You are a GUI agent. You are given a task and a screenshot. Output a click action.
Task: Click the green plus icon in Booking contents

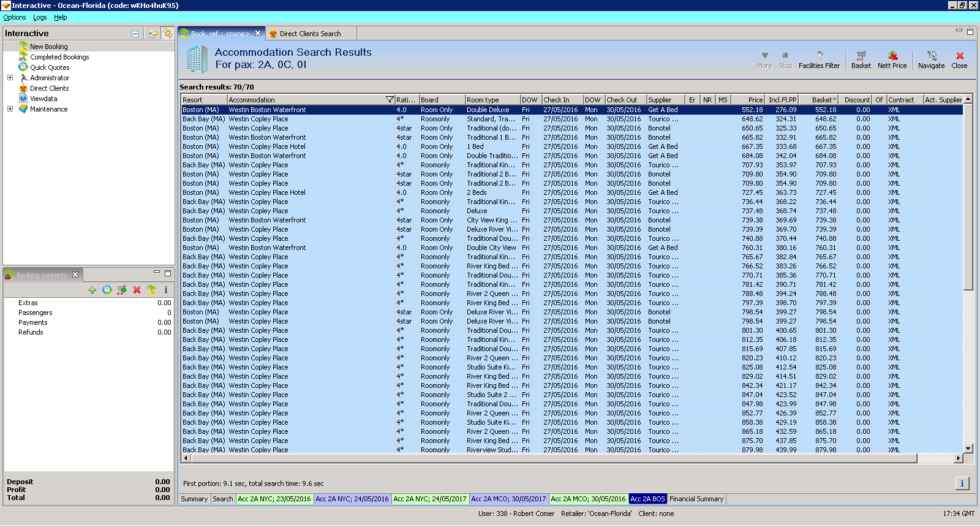click(x=92, y=290)
